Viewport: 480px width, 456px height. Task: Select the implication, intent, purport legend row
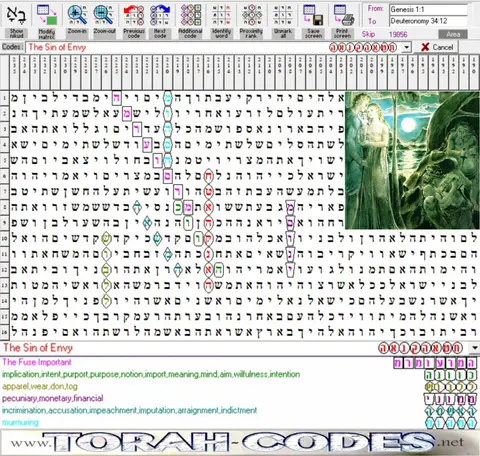coord(151,374)
